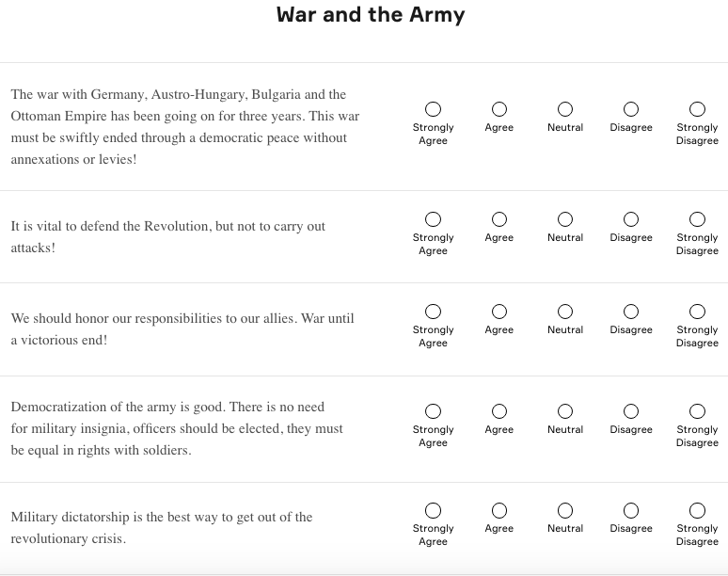Select Strongly Disagree for democratization of army
The width and height of the screenshot is (728, 576).
tap(697, 411)
